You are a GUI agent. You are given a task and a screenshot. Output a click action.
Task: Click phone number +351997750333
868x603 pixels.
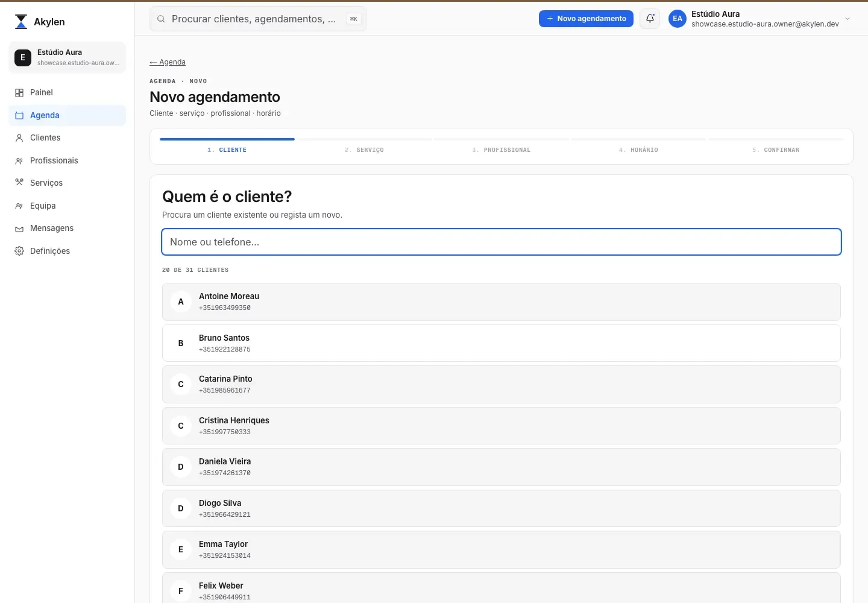(x=225, y=432)
